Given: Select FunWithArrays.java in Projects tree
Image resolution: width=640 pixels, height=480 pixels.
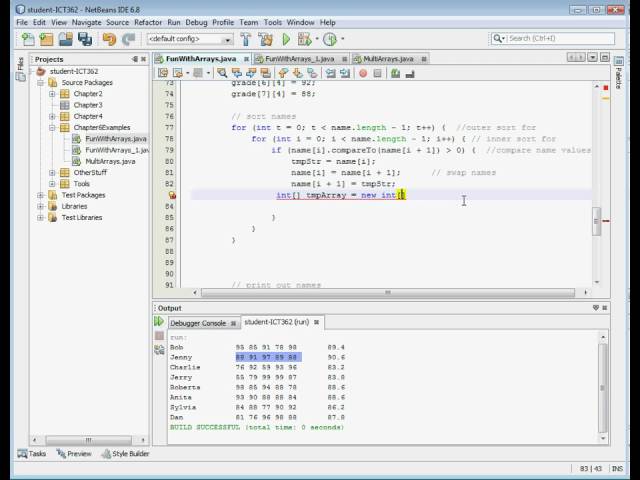Looking at the screenshot, I should point(116,139).
